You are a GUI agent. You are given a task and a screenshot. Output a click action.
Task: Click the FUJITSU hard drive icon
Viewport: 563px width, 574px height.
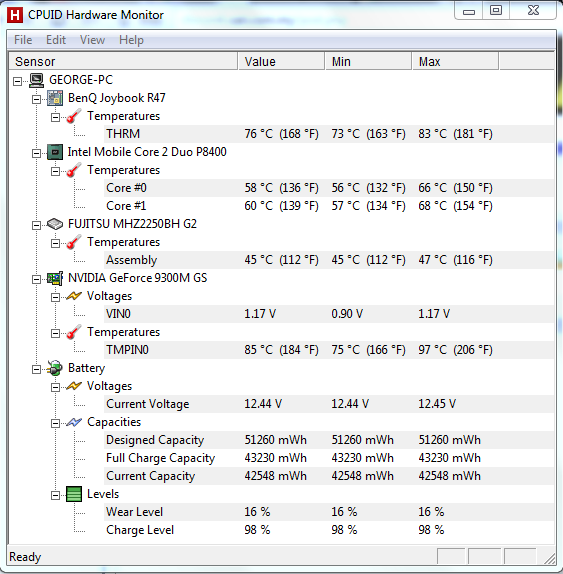55,224
